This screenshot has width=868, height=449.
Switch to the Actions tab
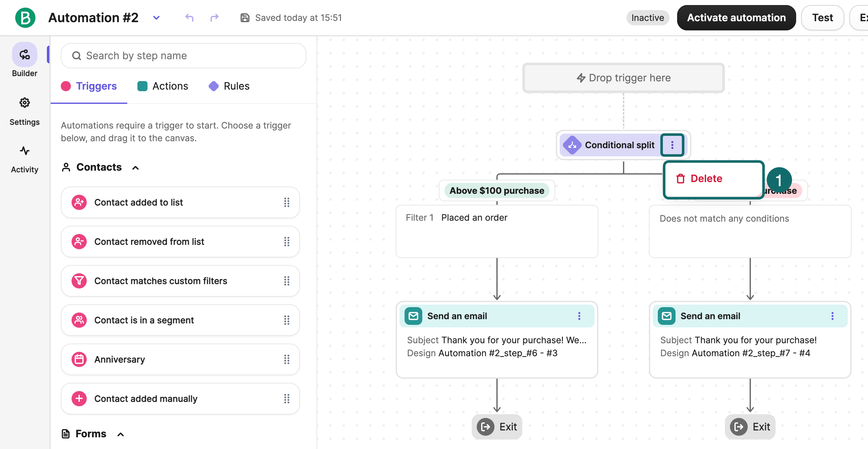click(163, 86)
